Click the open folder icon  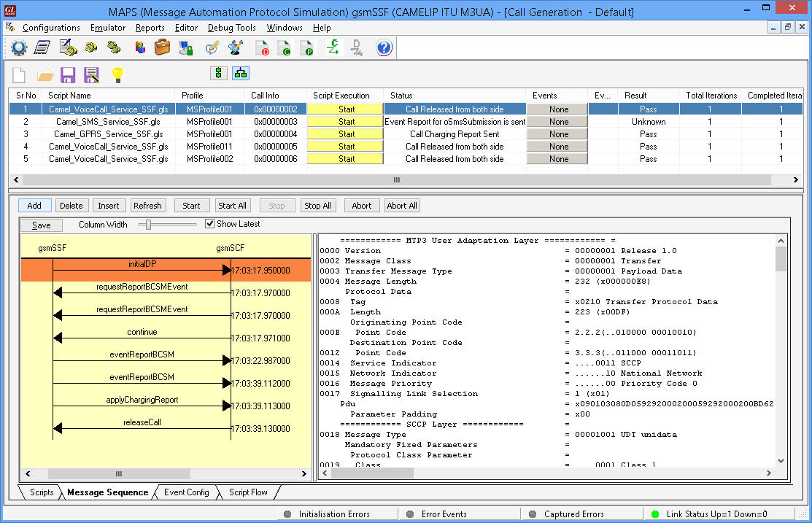coord(45,76)
